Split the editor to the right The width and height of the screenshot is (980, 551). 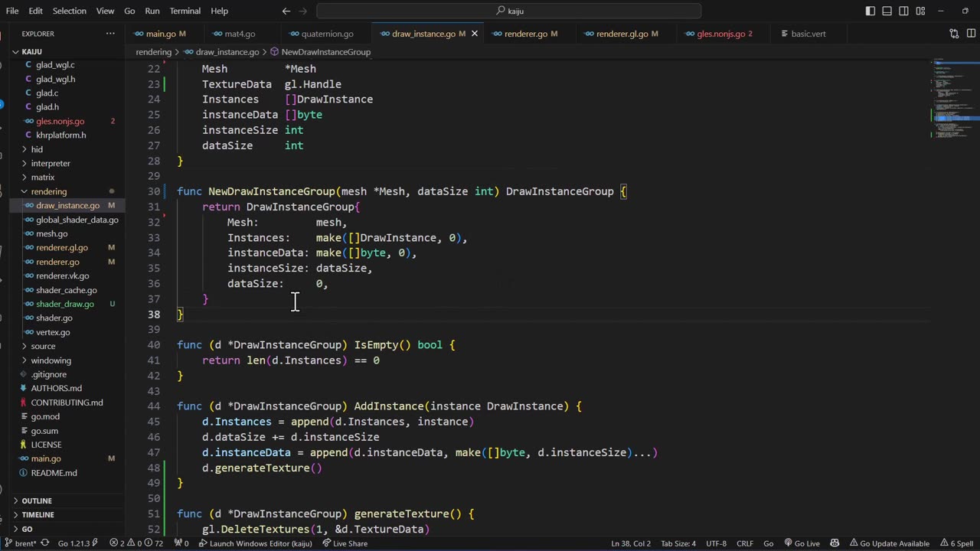[969, 34]
